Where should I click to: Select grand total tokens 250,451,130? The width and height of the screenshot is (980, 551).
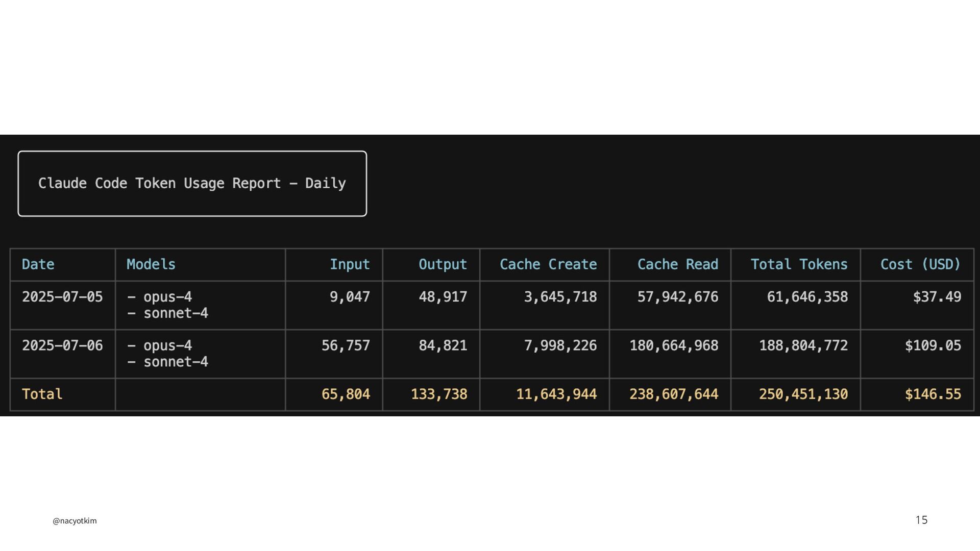pyautogui.click(x=803, y=394)
